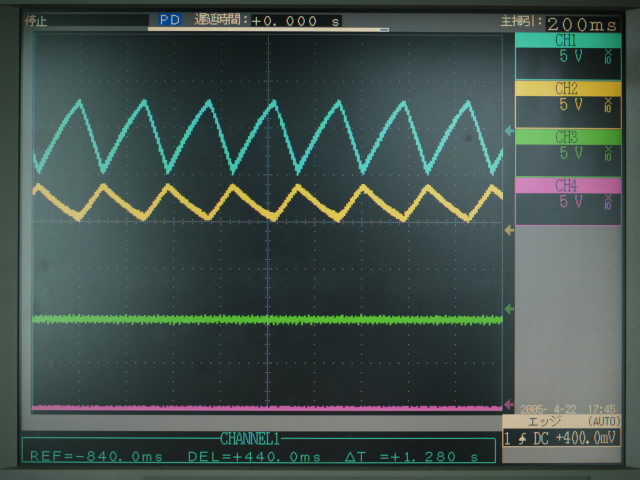Click the CH3 green ground level marker
This screenshot has height=480, width=640.
point(509,310)
